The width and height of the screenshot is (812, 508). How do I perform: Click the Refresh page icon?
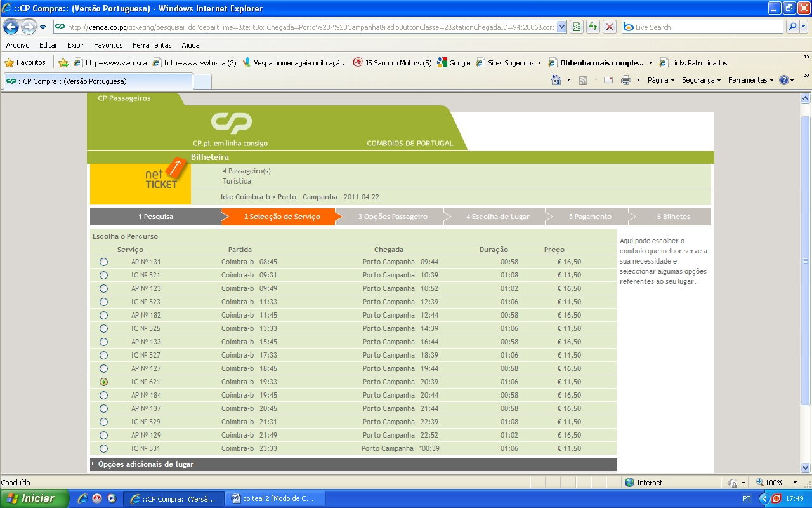(593, 27)
